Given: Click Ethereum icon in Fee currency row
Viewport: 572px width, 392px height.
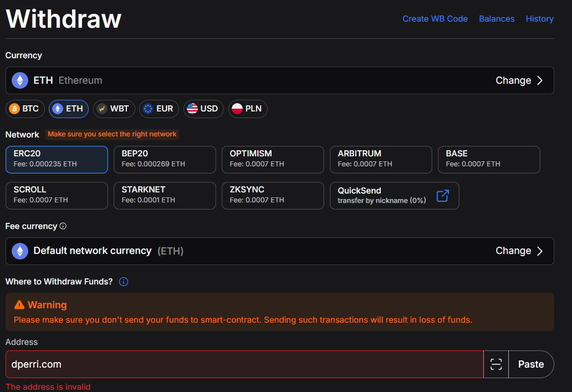Looking at the screenshot, I should (x=20, y=251).
